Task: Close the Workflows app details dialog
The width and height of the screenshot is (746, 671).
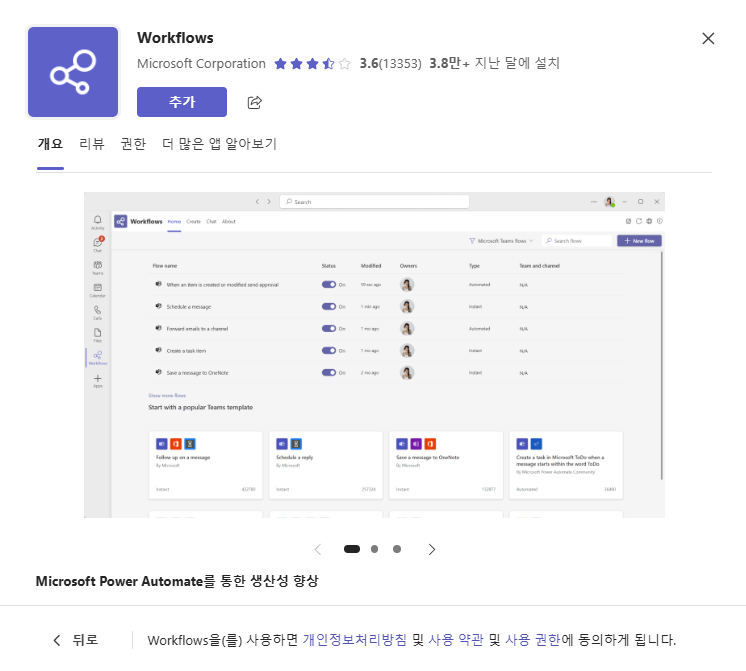Action: [x=708, y=39]
